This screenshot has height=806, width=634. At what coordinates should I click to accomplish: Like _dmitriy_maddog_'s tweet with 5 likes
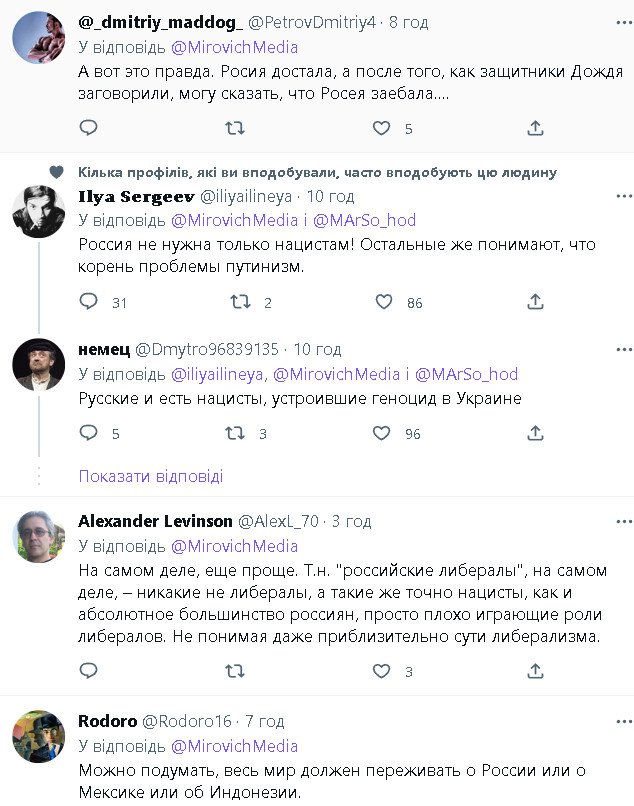point(381,128)
